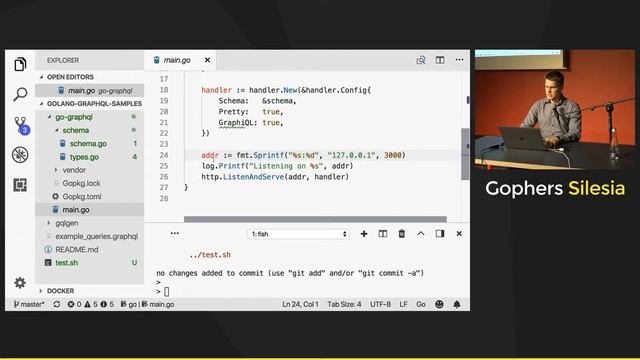Select the main.go editor tab

click(x=179, y=60)
